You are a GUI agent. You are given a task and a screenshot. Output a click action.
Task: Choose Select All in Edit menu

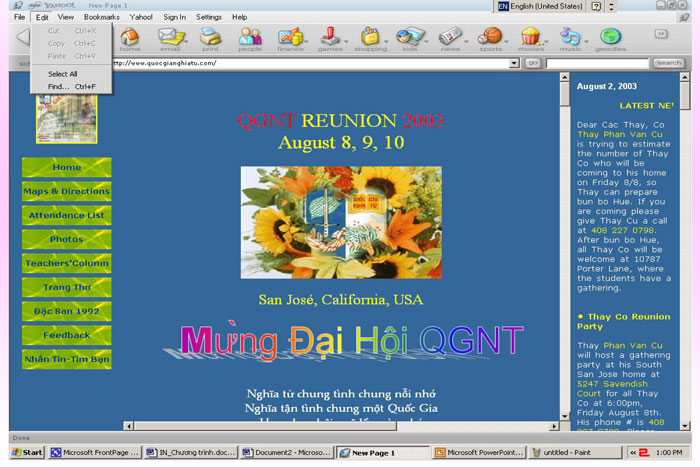pyautogui.click(x=62, y=74)
